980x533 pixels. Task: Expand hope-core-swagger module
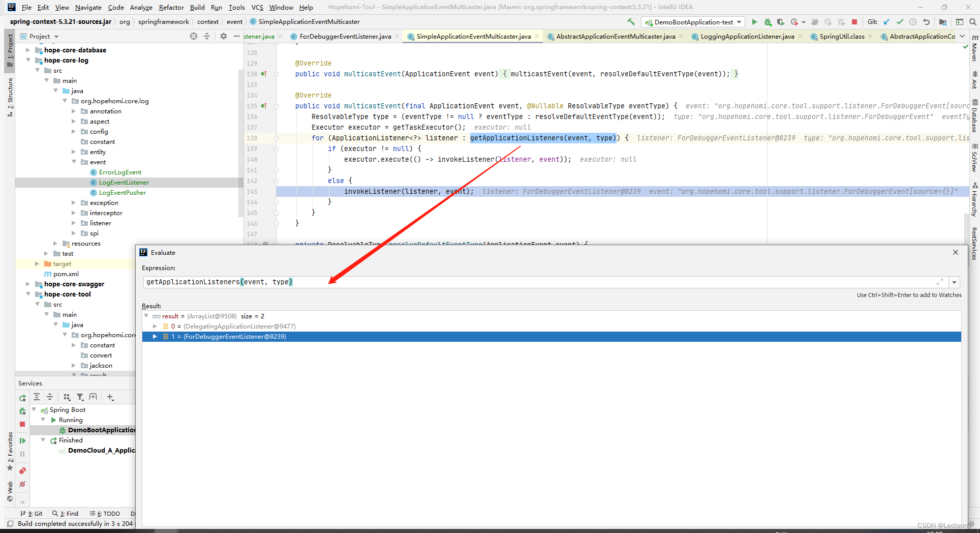pos(28,284)
